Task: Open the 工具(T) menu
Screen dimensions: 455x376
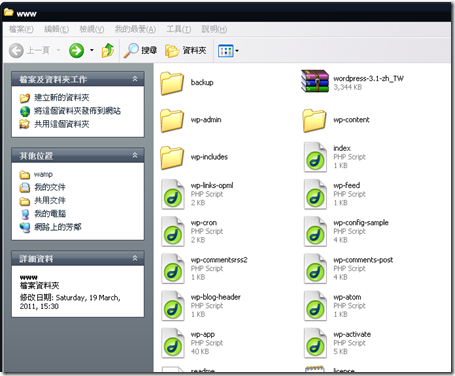Action: click(x=179, y=29)
